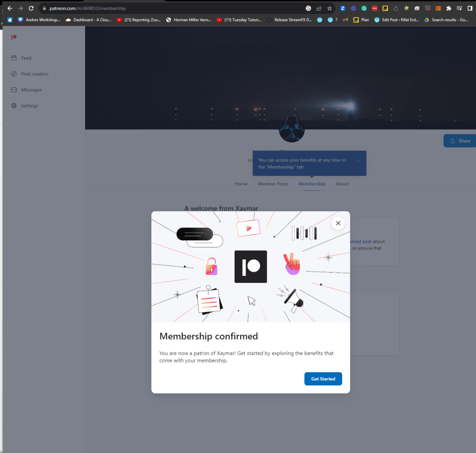Click the Share button
Viewport: 476px width, 453px height.
coord(460,141)
